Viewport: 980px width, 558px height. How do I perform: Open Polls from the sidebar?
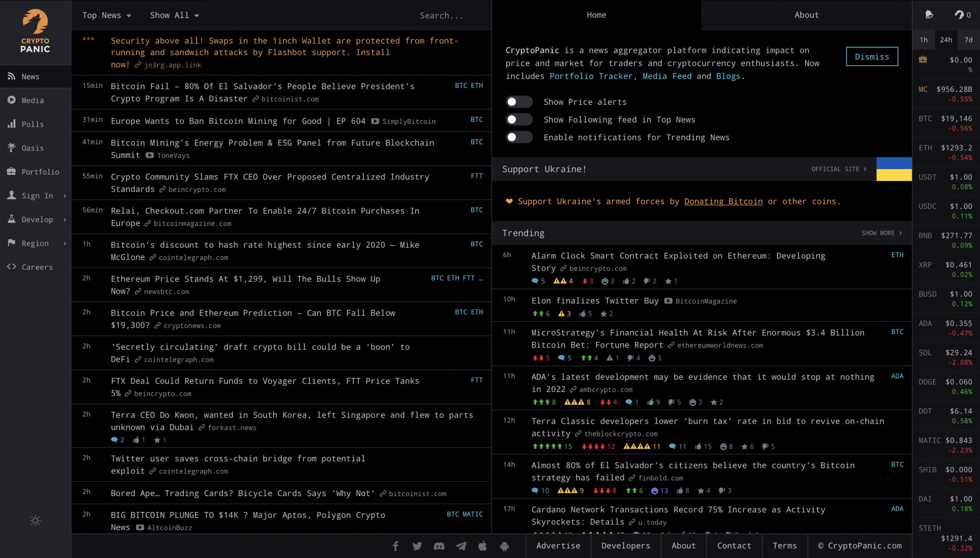tap(35, 124)
